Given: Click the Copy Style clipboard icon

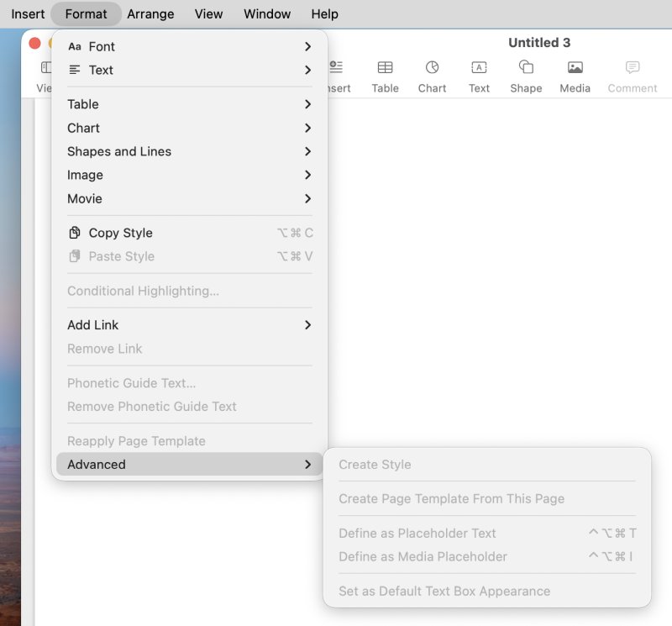Looking at the screenshot, I should click(75, 233).
